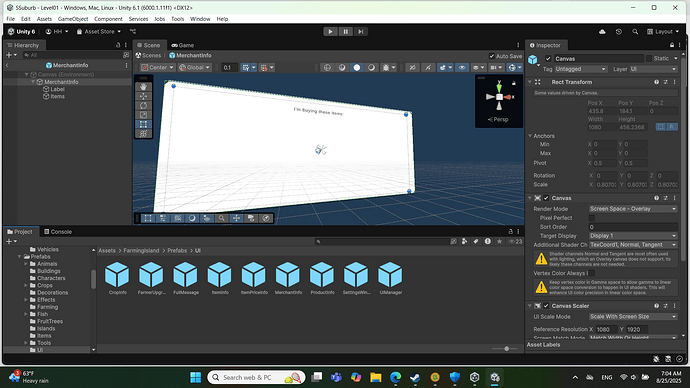Switch to the Console tab
This screenshot has height=388, width=690.
point(58,231)
